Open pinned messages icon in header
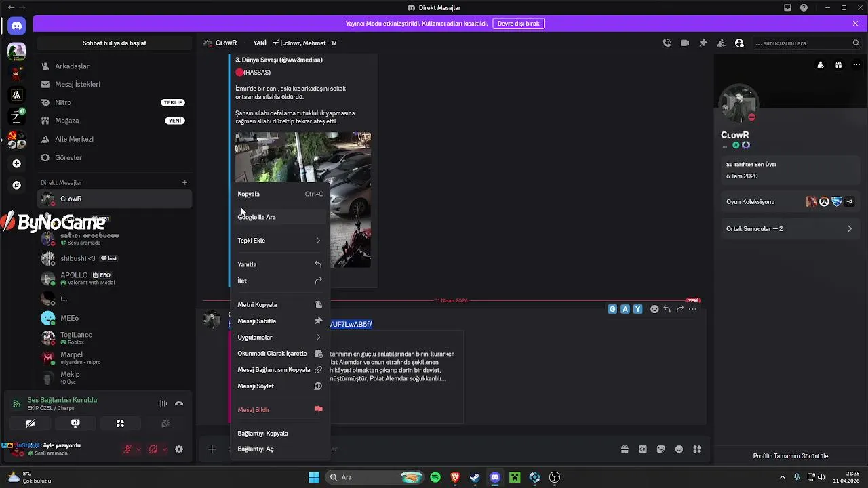Screen dimensions: 868x488 pos(703,43)
